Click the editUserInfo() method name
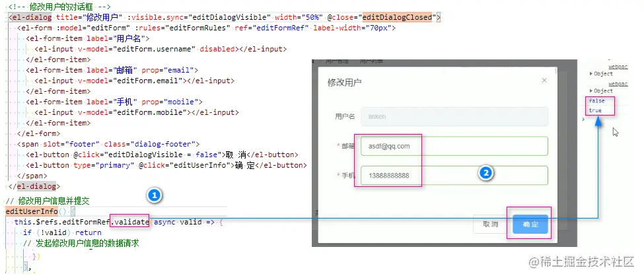The image size is (644, 278). coord(31,211)
